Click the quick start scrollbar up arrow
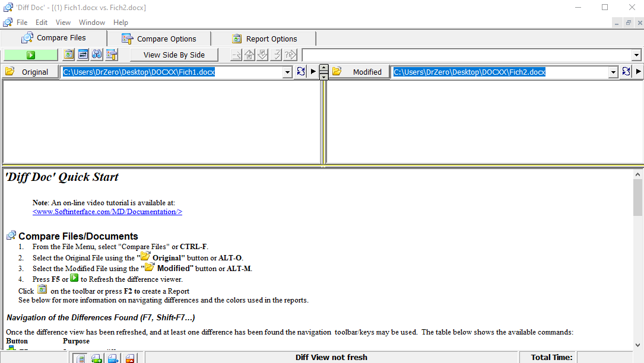The width and height of the screenshot is (644, 363). point(637,174)
